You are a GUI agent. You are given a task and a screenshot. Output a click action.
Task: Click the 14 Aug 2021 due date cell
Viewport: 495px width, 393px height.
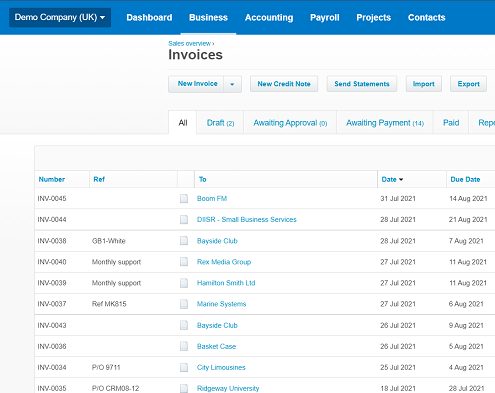point(468,199)
